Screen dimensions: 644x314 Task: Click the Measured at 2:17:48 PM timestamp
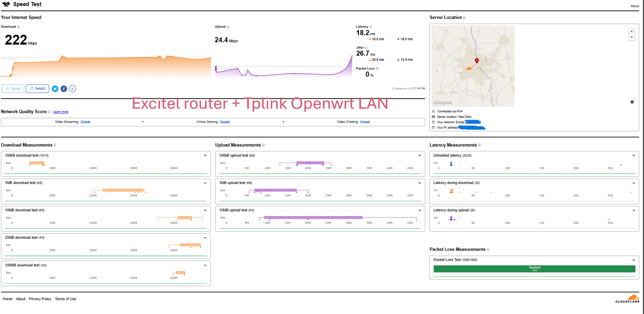pyautogui.click(x=409, y=89)
